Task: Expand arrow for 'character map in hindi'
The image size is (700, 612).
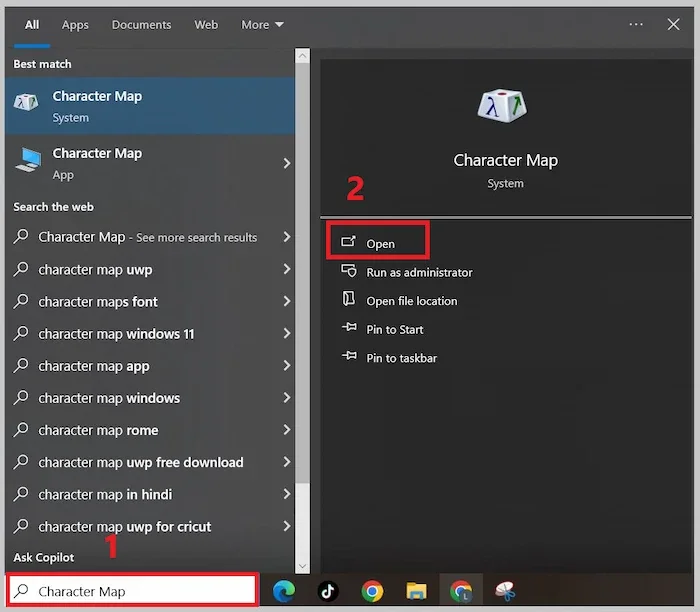Action: click(287, 494)
